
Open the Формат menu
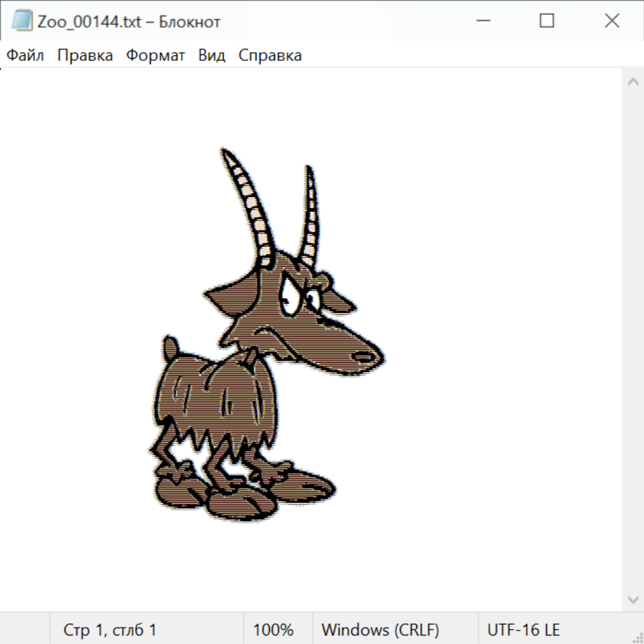pos(155,56)
